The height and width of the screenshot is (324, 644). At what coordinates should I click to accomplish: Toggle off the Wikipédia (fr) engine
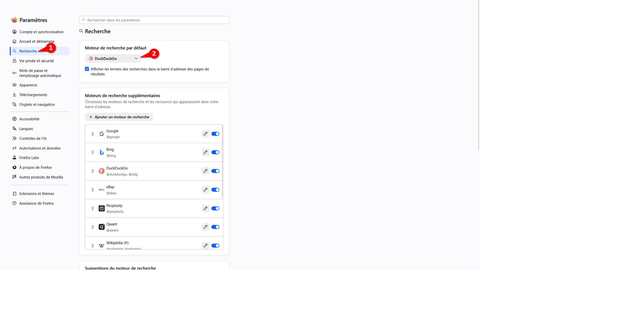pos(215,246)
